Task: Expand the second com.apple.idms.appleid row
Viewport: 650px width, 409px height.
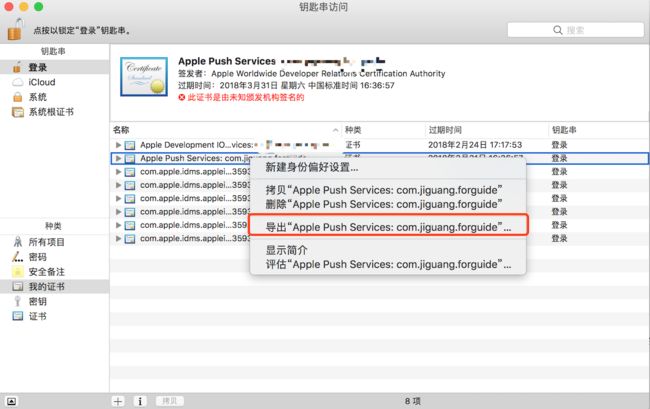Action: point(118,185)
